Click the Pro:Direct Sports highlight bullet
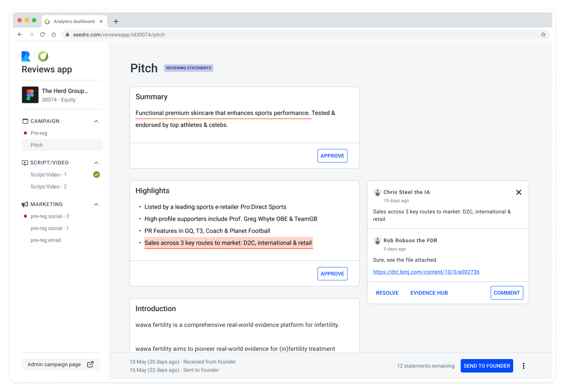The height and width of the screenshot is (392, 565). click(x=215, y=207)
